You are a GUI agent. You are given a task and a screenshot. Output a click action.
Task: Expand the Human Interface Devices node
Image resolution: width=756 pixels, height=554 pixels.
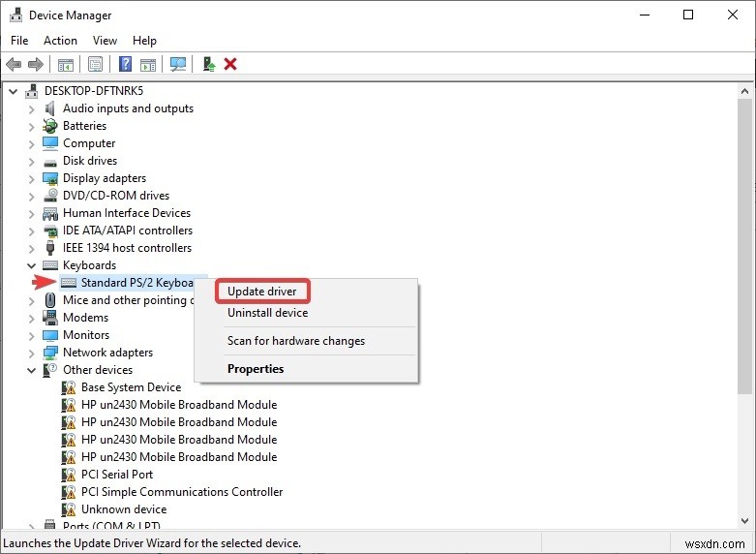coord(31,214)
